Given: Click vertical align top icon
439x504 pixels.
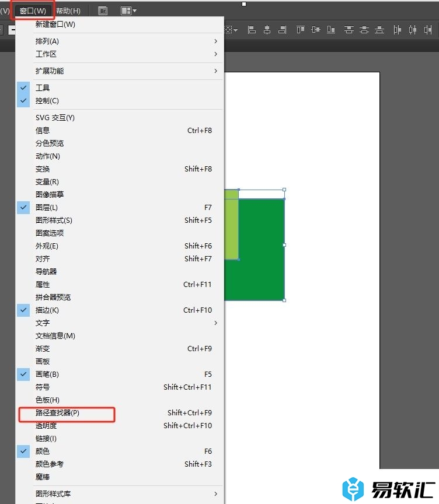Looking at the screenshot, I should click(301, 30).
